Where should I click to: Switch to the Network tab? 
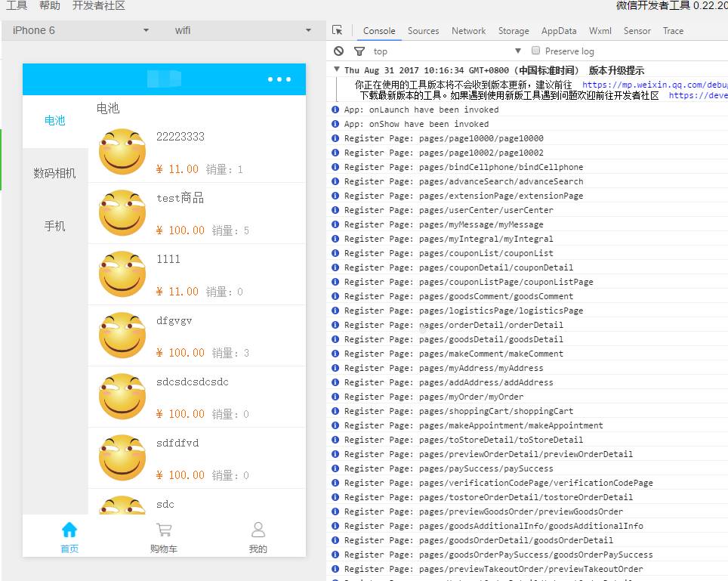click(468, 31)
